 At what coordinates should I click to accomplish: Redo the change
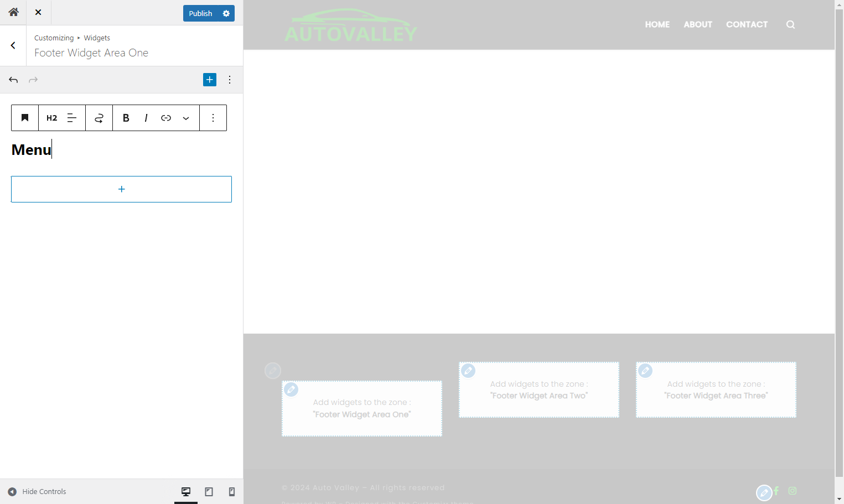[x=33, y=80]
